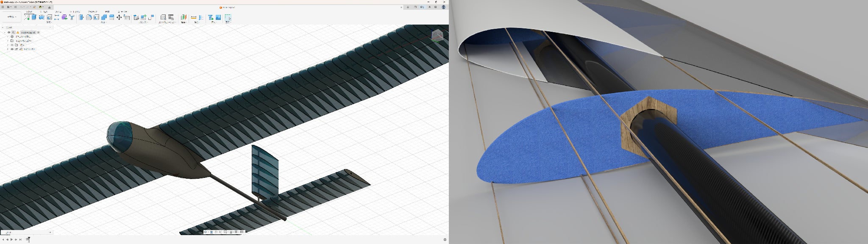
Task: Expand the document settings tree node
Action: (x=8, y=36)
